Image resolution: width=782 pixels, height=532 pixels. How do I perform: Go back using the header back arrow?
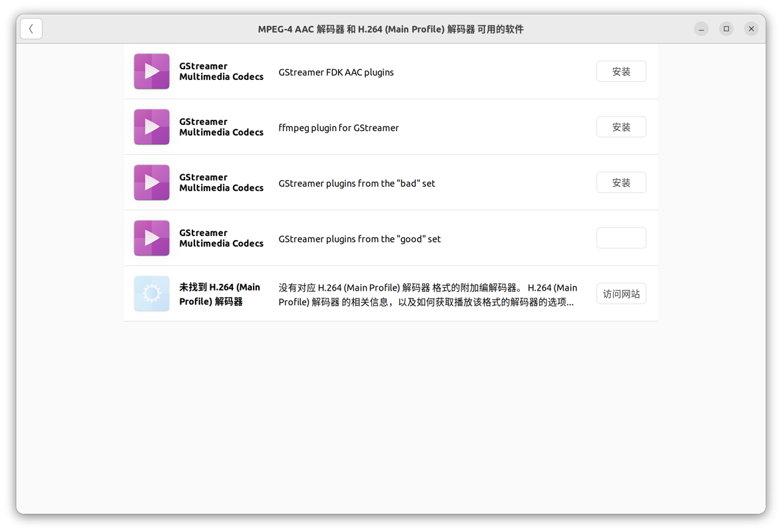[x=31, y=29]
